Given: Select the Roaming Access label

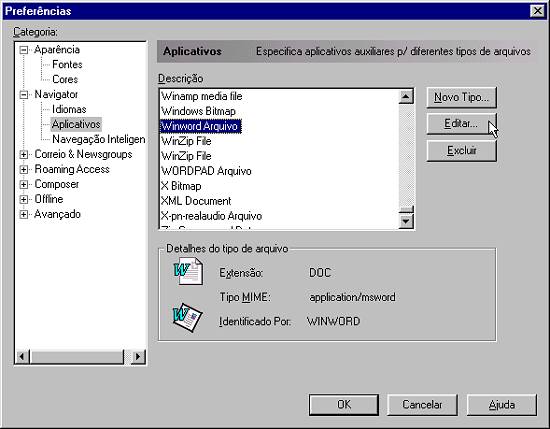Looking at the screenshot, I should (x=72, y=169).
